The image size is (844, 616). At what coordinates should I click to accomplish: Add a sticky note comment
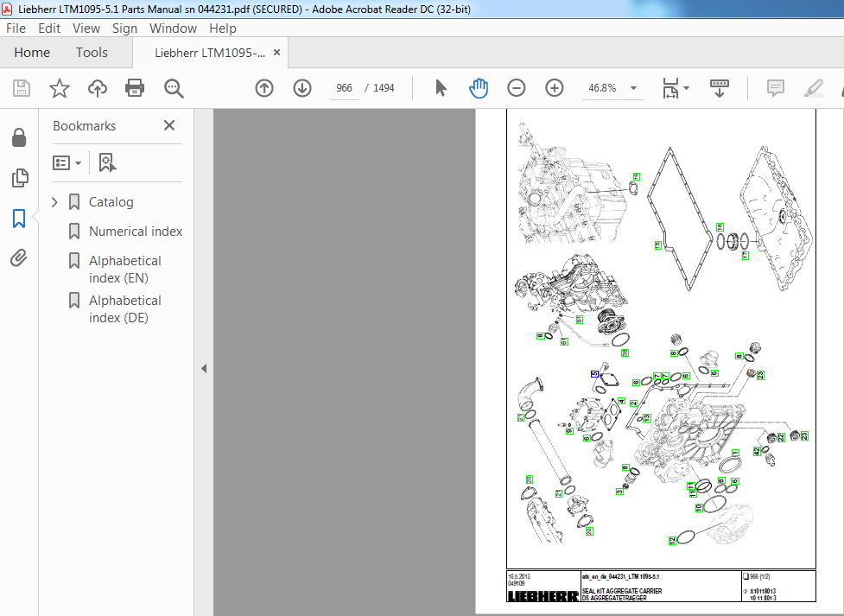775,88
